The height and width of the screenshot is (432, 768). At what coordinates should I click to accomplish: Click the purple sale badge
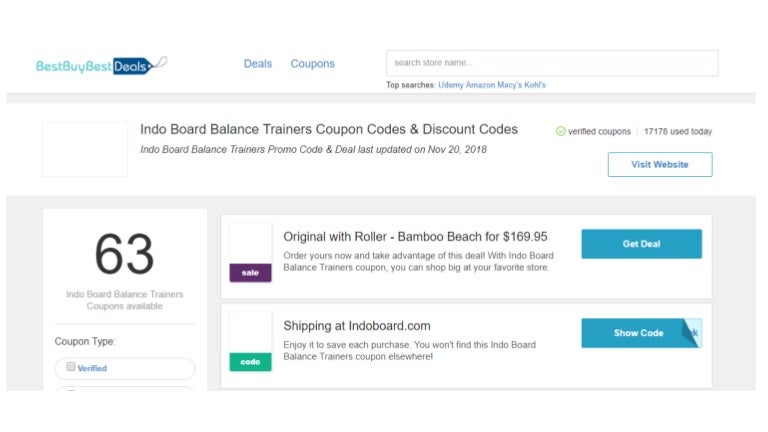250,273
